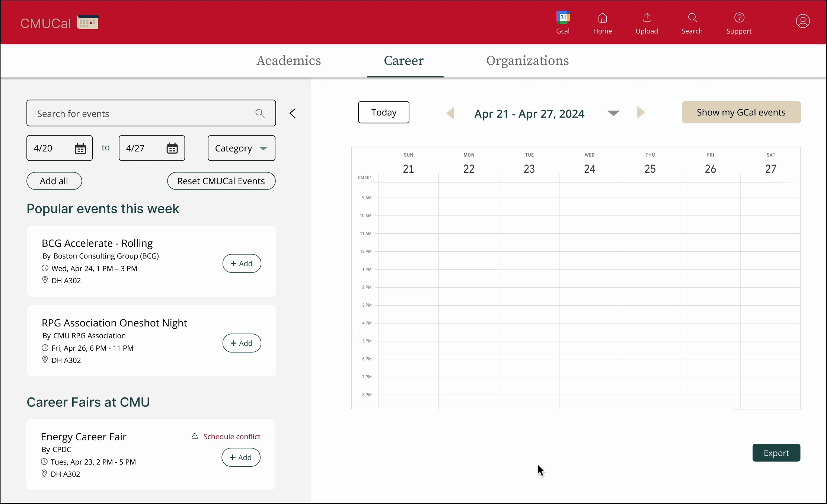Go to Home via house icon
Viewport: 827px width, 504px height.
point(603,22)
